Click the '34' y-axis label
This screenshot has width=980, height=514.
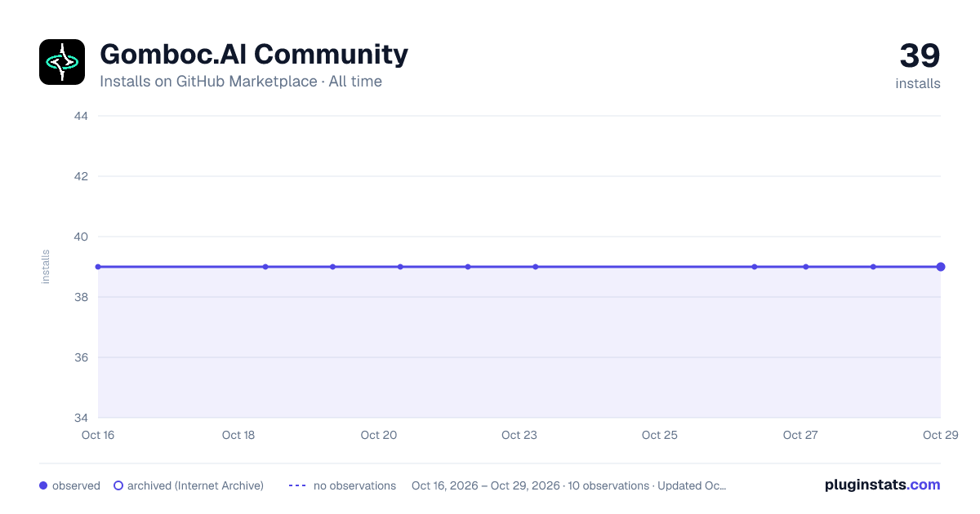click(81, 418)
